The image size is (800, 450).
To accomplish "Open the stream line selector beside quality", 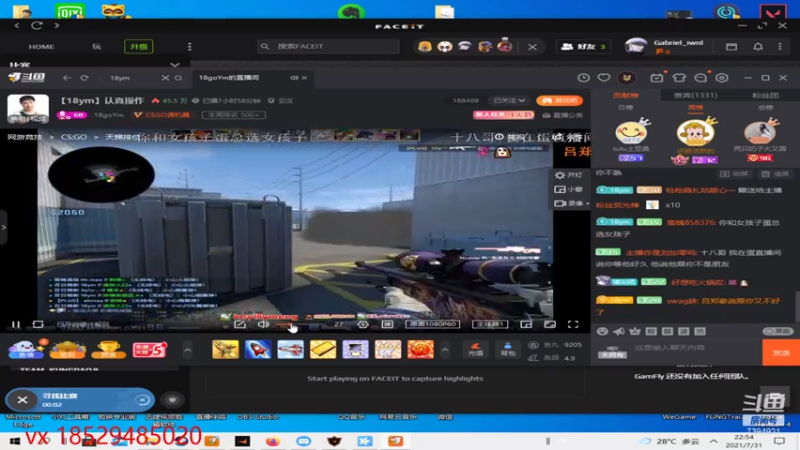I will pos(490,324).
